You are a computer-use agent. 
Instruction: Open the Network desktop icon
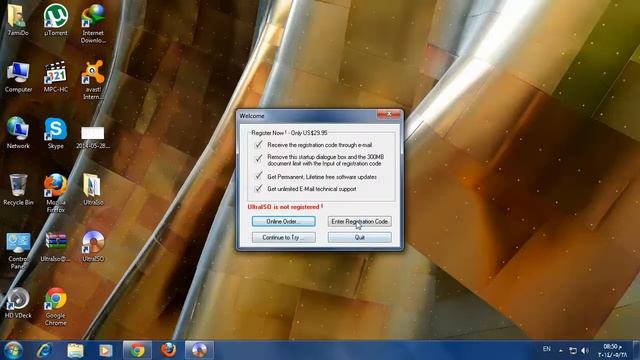point(18,133)
